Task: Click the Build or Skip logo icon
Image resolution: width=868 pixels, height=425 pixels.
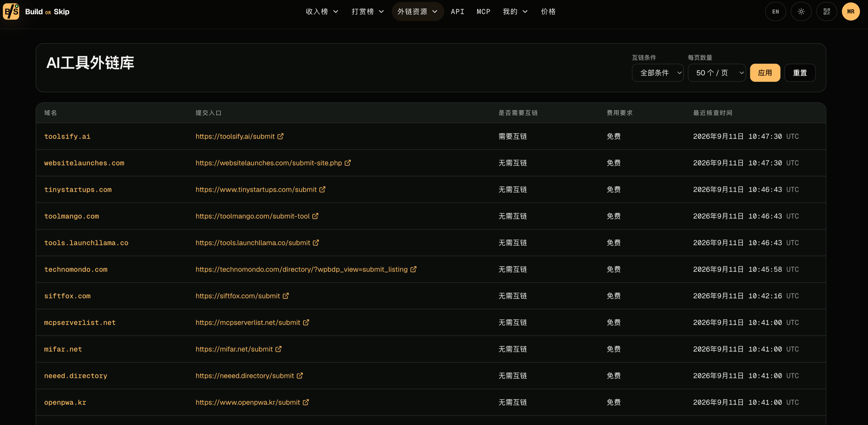Action: (11, 11)
